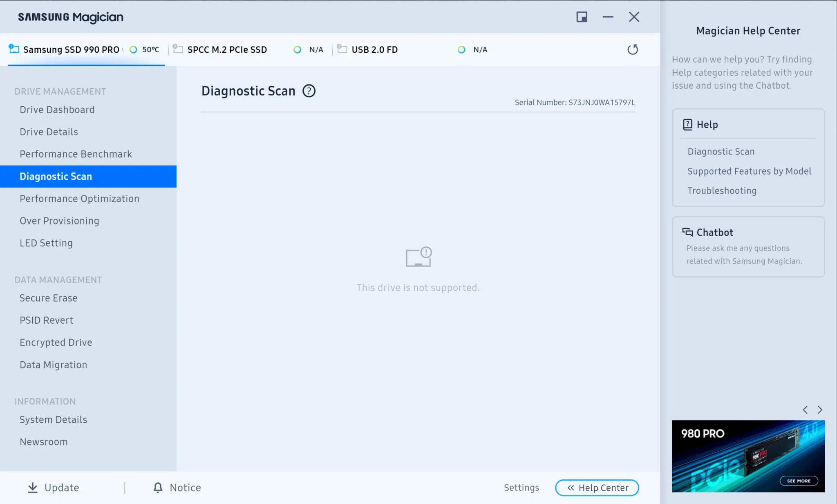Switch to the SPCC M.2 PCIe SSD tab
837x504 pixels.
click(250, 49)
